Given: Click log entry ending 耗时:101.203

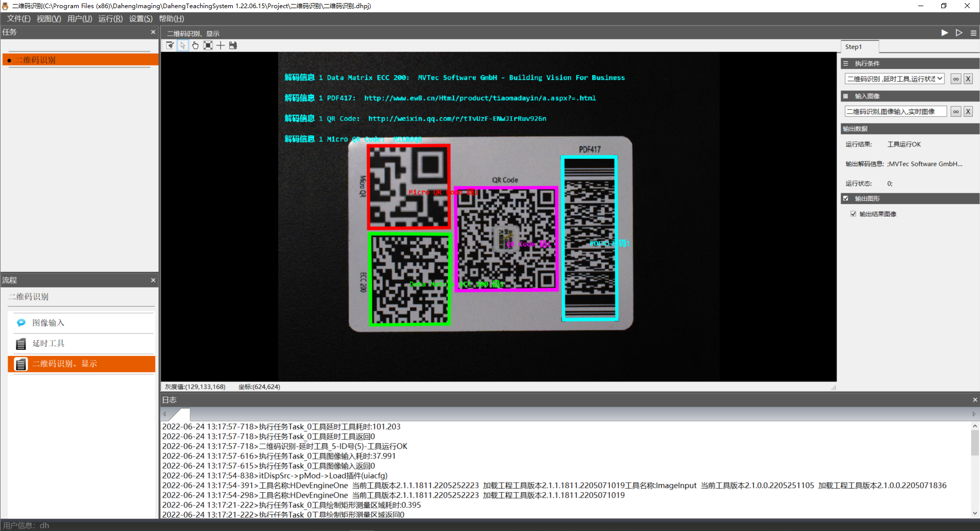Looking at the screenshot, I should 281,426.
